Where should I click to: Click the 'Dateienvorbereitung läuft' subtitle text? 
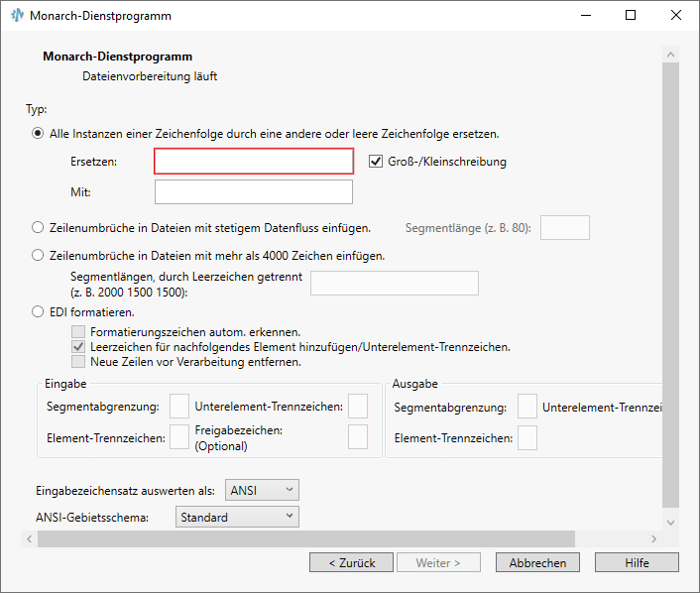pyautogui.click(x=150, y=76)
